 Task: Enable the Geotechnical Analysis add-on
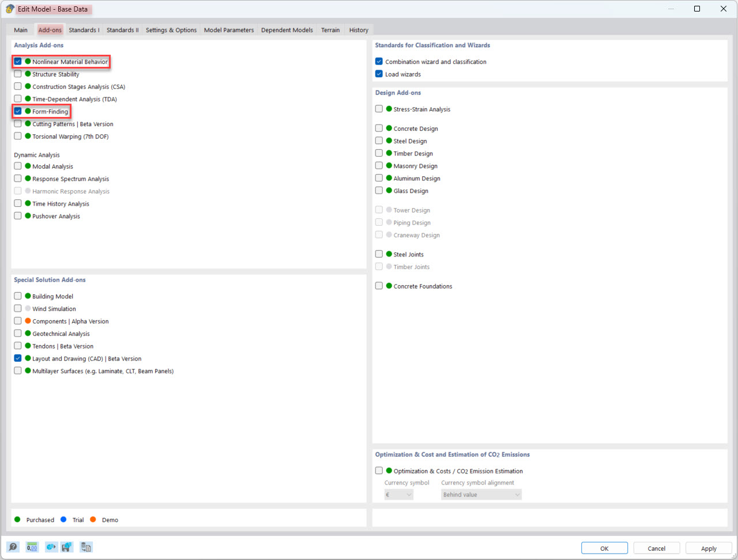tap(18, 334)
